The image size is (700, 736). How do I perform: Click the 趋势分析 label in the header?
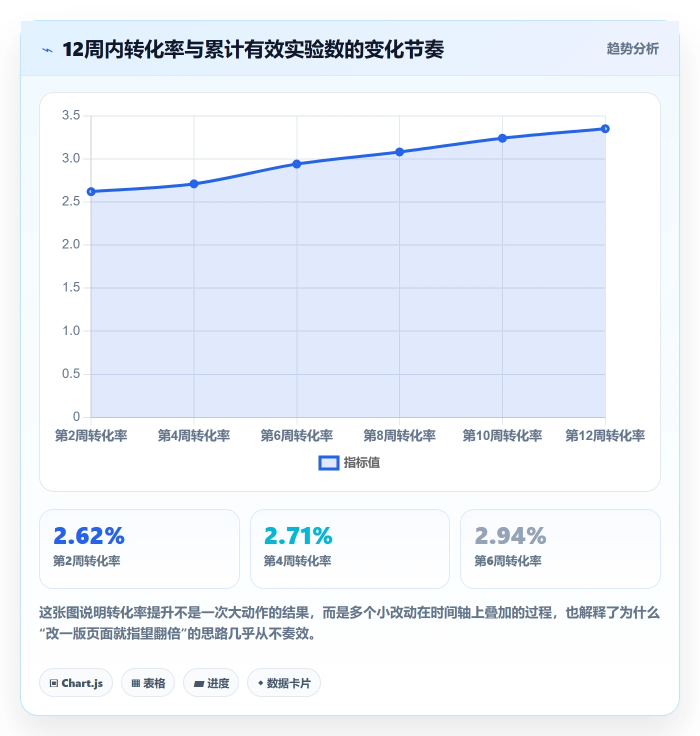pyautogui.click(x=632, y=49)
